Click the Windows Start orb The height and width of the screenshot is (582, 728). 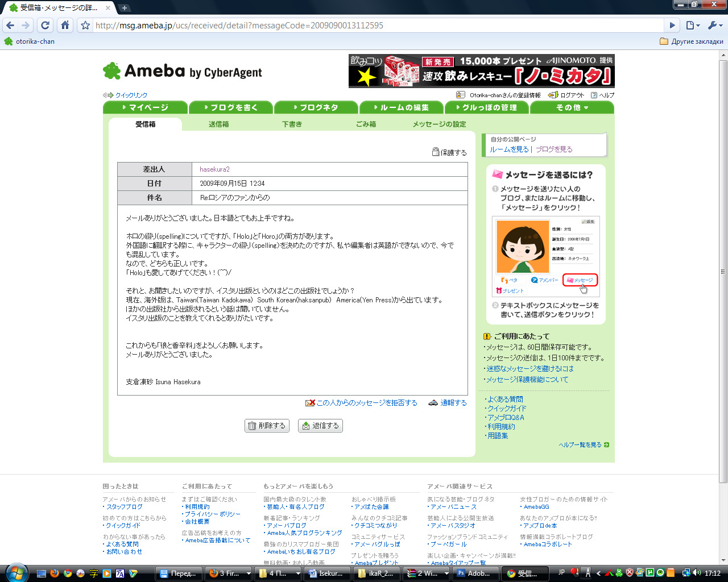pos(15,572)
